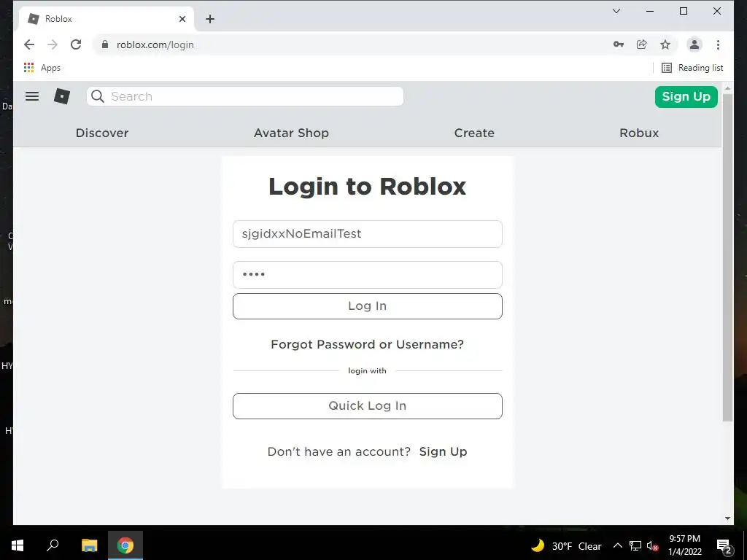Open the notification center icon
The image size is (747, 560).
point(723,546)
